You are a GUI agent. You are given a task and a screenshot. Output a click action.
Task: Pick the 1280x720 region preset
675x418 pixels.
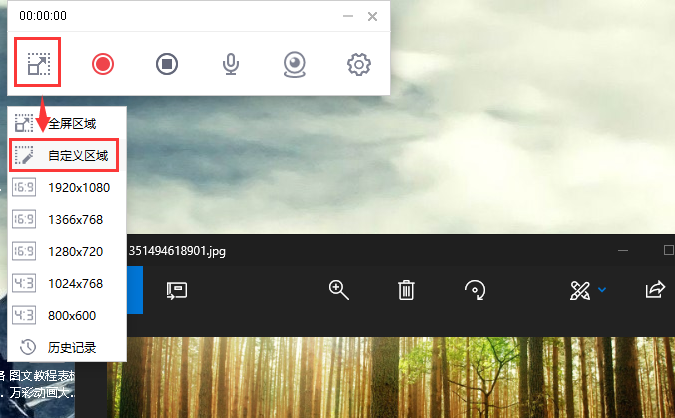pos(67,251)
